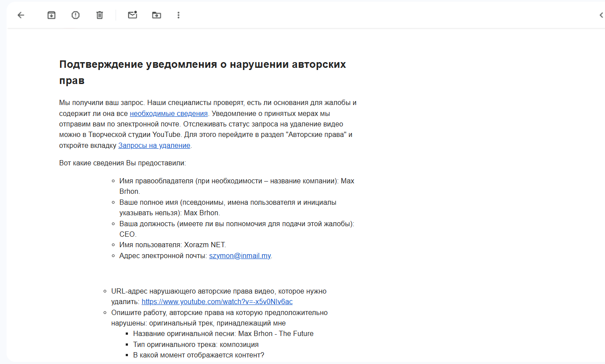The height and width of the screenshot is (364, 605).
Task: Open the three-dot more options menu
Action: click(178, 15)
